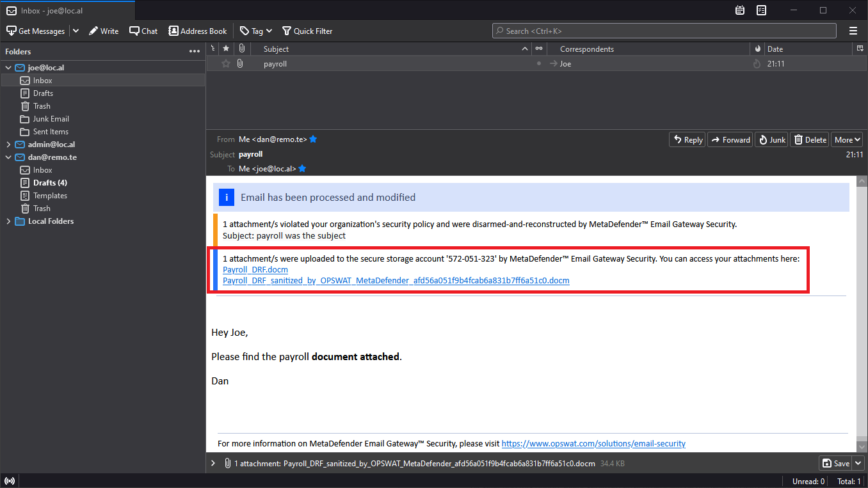Click the Inbox - joe@loc.al tab

pyautogui.click(x=67, y=10)
